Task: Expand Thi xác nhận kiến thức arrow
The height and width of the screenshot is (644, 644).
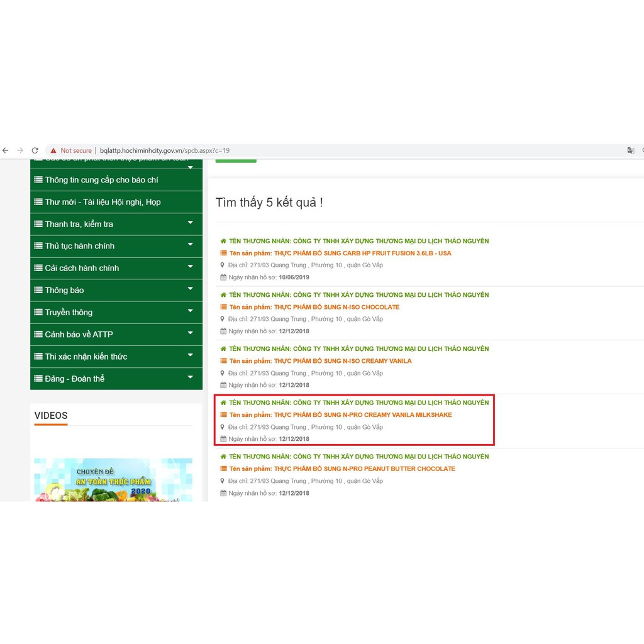Action: [190, 355]
